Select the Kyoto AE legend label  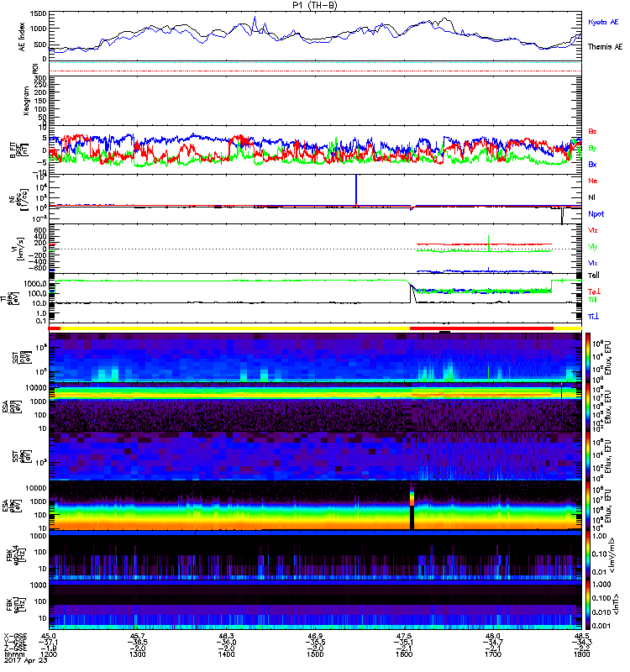[x=603, y=22]
